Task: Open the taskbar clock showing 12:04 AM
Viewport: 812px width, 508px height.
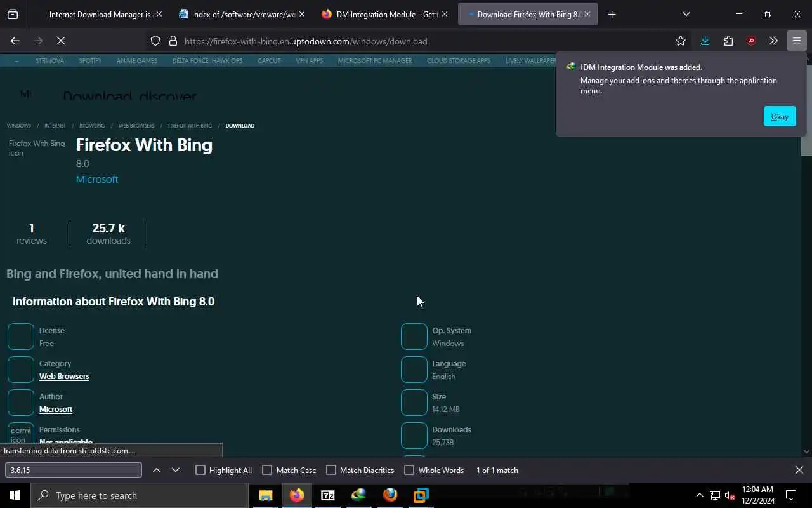Action: coord(757,495)
